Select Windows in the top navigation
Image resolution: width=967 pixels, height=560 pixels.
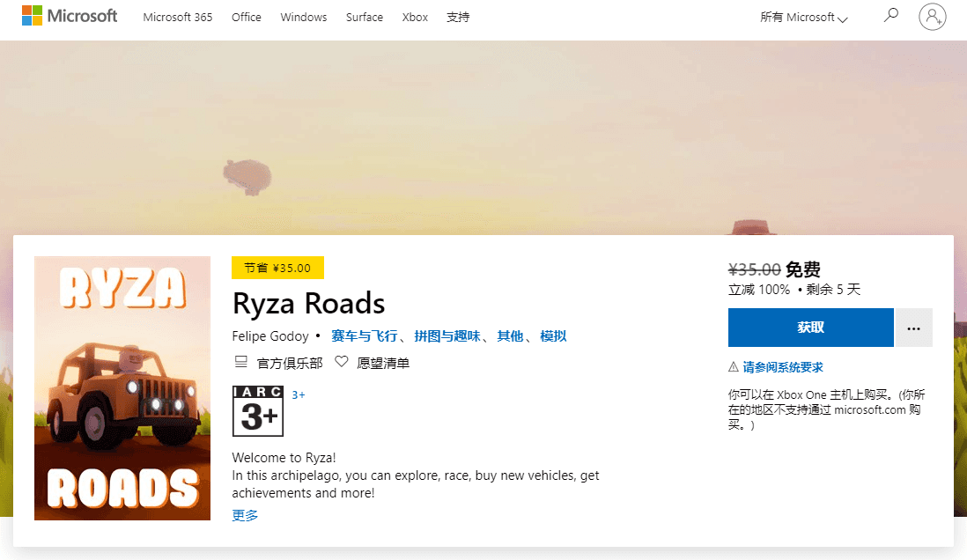click(x=304, y=18)
